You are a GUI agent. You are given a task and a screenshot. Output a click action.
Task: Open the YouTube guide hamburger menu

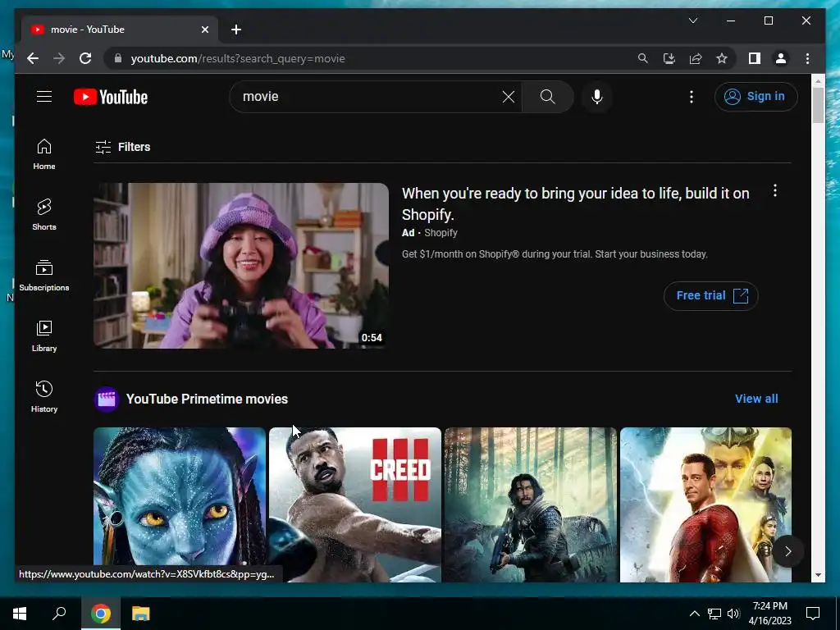pos(44,97)
